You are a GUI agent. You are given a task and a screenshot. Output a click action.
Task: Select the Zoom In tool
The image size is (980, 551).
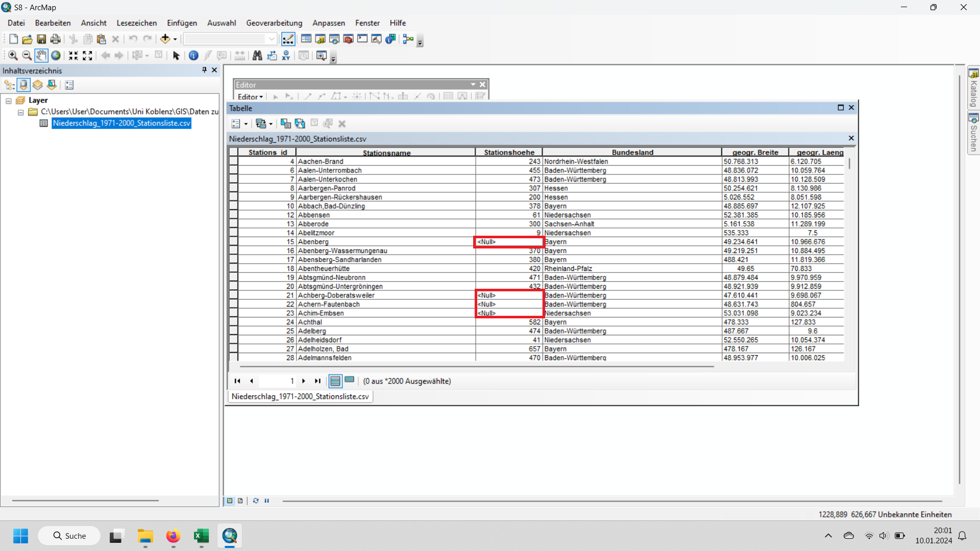(13, 56)
